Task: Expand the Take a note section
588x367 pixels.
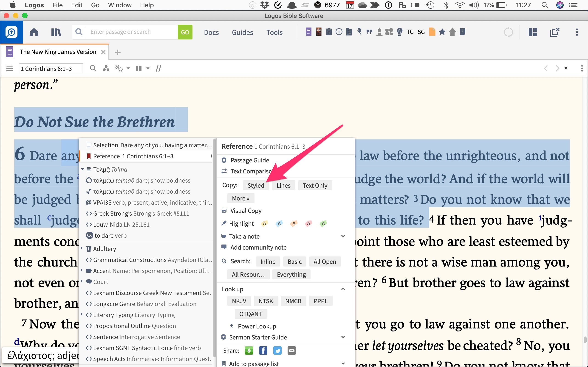Action: point(343,236)
